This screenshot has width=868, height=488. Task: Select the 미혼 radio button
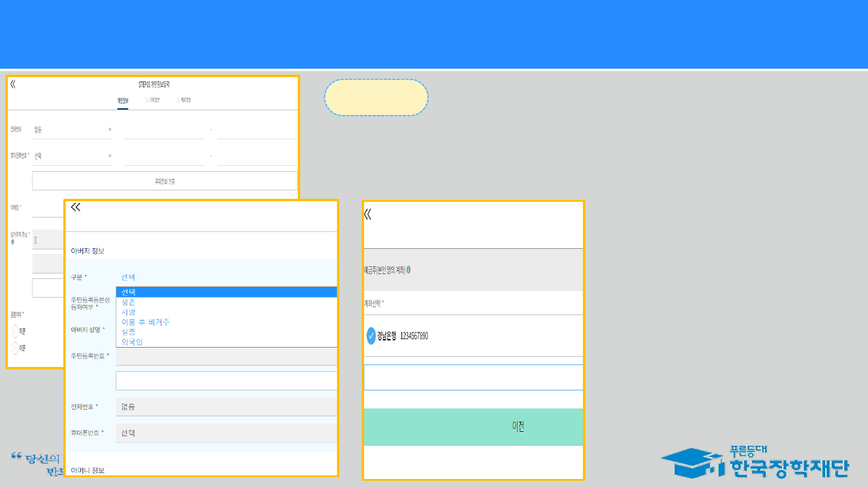point(16,331)
